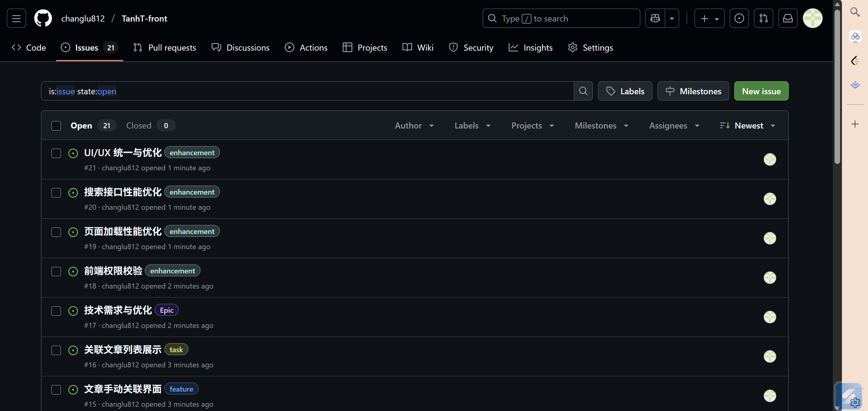
Task: Open the Copilot chat icon
Action: coord(655,18)
